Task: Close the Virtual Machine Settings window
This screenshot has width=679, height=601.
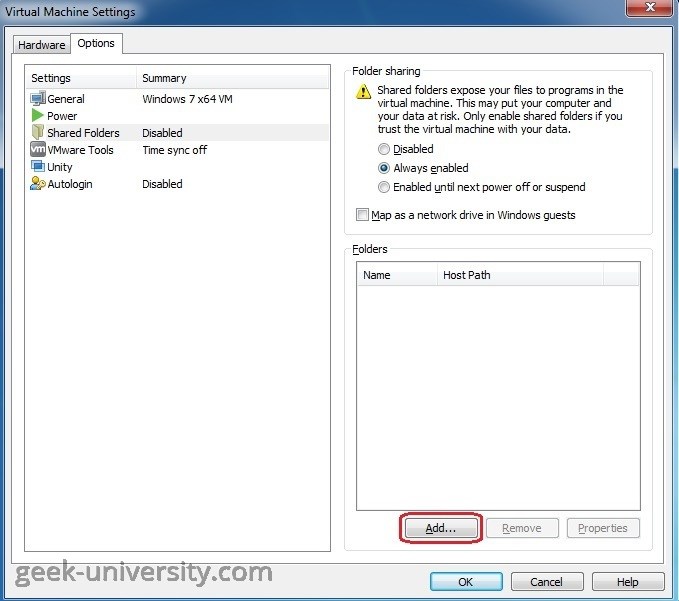Action: point(649,7)
